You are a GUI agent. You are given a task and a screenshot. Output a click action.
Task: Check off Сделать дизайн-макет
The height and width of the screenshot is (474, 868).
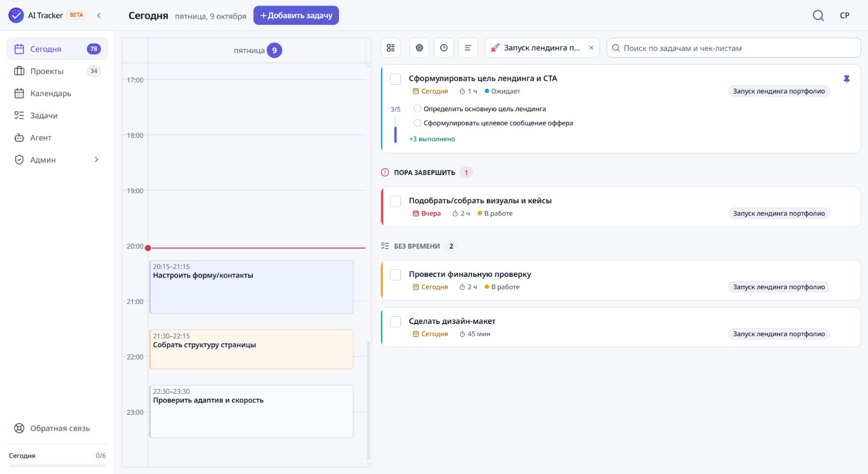click(396, 322)
